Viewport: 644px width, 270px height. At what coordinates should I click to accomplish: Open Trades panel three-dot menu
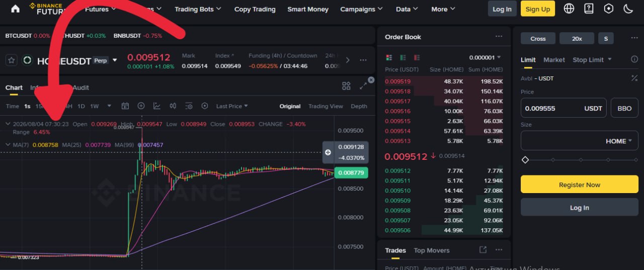[x=499, y=250]
